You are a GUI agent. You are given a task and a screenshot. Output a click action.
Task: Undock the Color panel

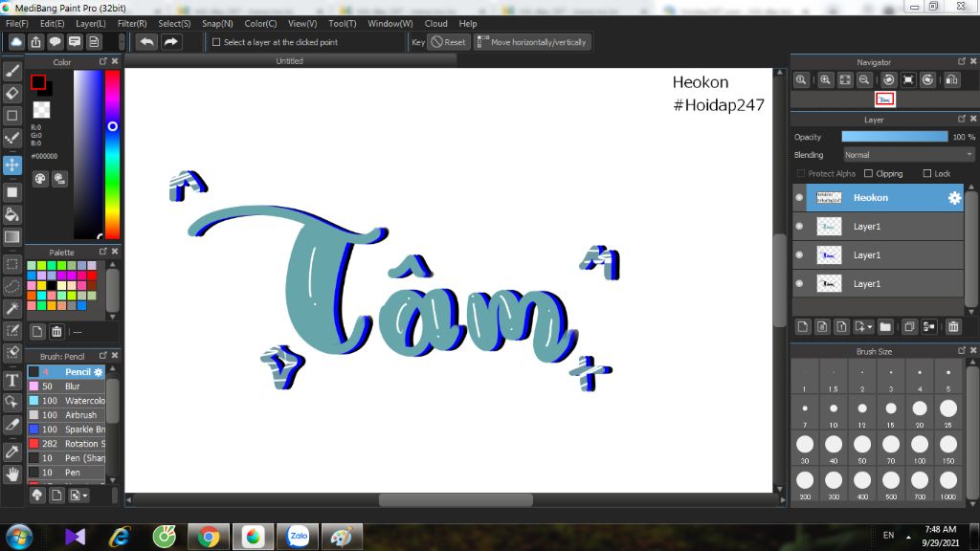tap(103, 61)
